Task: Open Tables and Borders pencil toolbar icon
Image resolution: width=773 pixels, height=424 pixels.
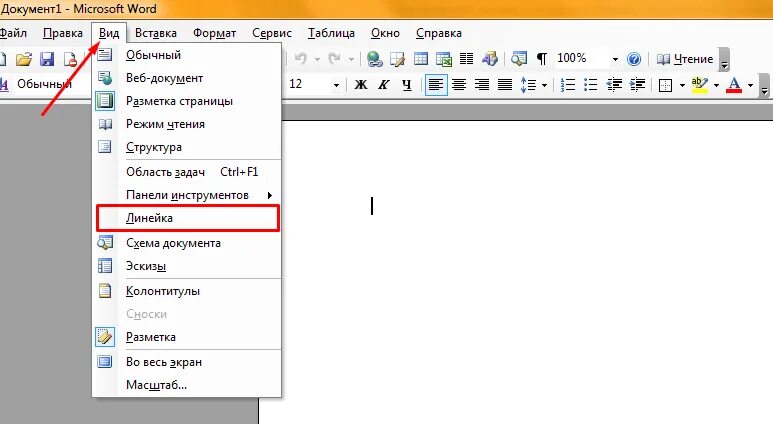Action: [397, 59]
